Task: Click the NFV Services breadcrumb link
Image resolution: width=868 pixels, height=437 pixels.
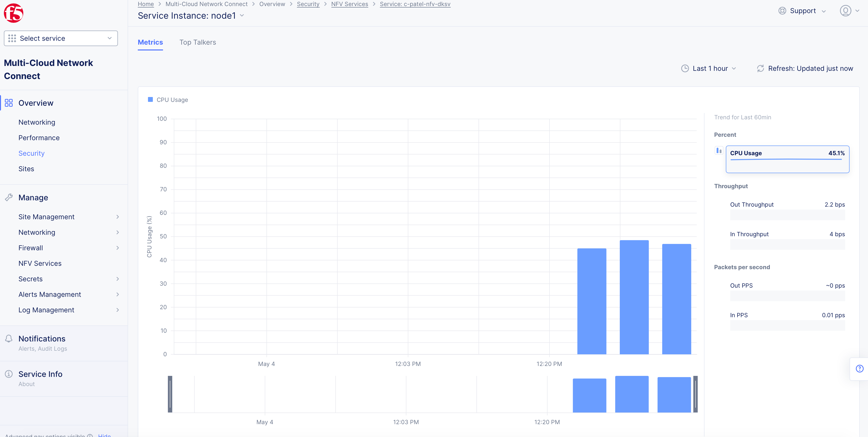Action: click(349, 4)
